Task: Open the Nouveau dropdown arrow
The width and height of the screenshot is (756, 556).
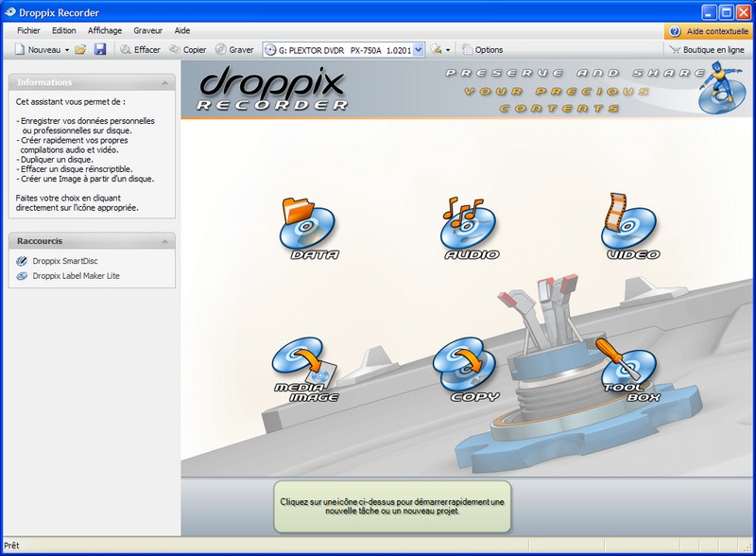Action: [67, 50]
